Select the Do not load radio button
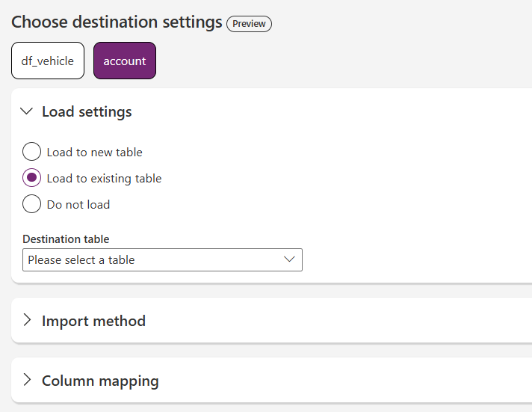The width and height of the screenshot is (532, 412). coord(31,204)
